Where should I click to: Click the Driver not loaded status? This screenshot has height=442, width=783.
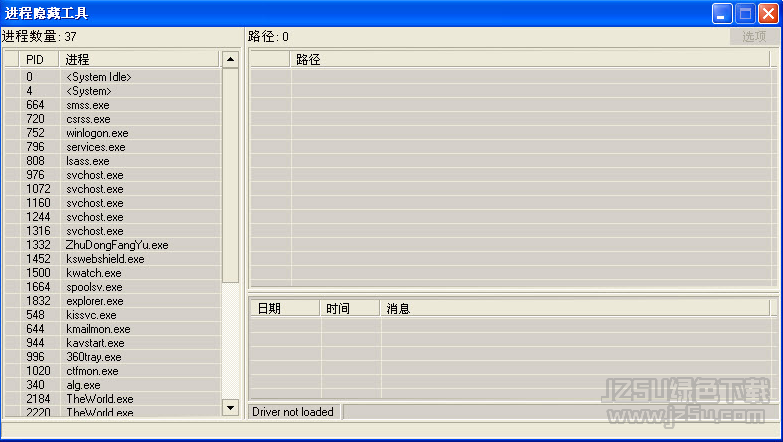point(293,412)
